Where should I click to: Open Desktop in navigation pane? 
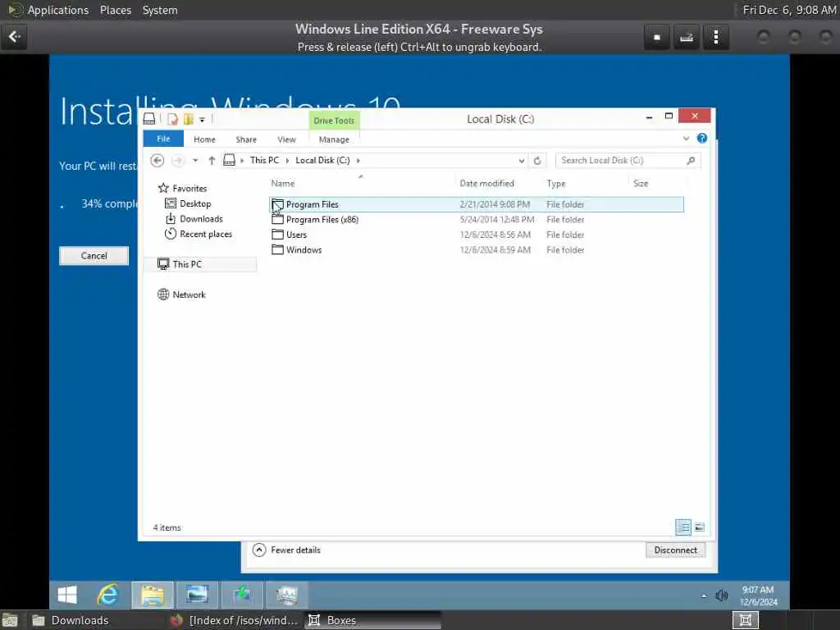[x=188, y=203]
